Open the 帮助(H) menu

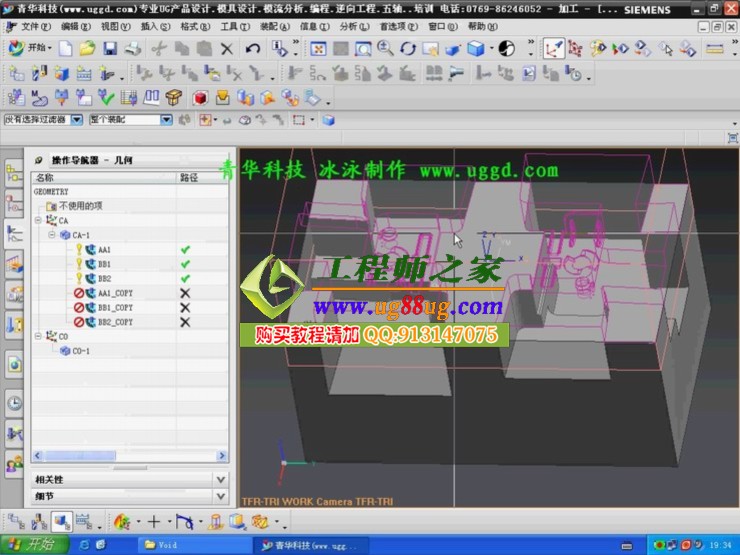click(483, 27)
